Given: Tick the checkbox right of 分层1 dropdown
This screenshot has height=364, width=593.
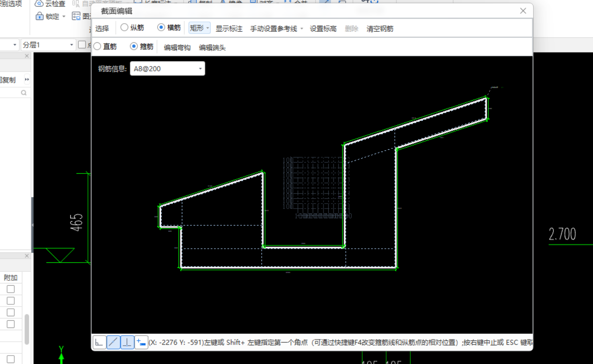Looking at the screenshot, I should pos(82,45).
